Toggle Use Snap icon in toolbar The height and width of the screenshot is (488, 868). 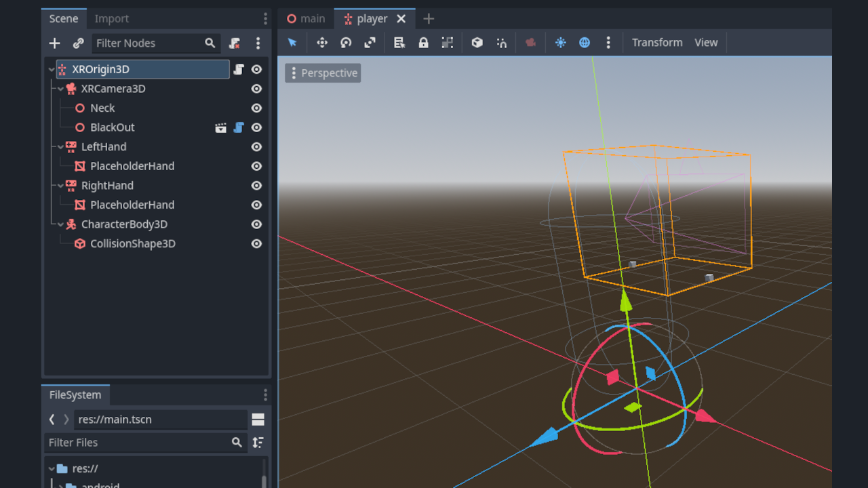tap(501, 43)
